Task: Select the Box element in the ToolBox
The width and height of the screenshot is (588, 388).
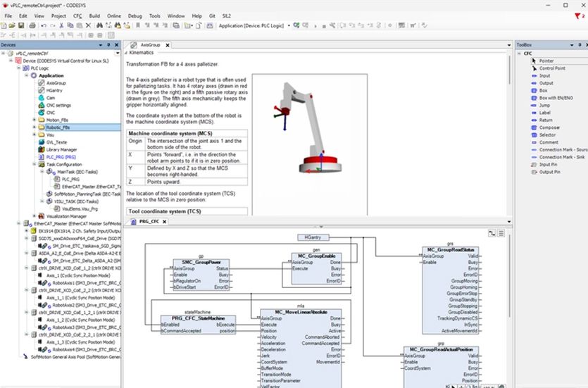Action: [543, 91]
